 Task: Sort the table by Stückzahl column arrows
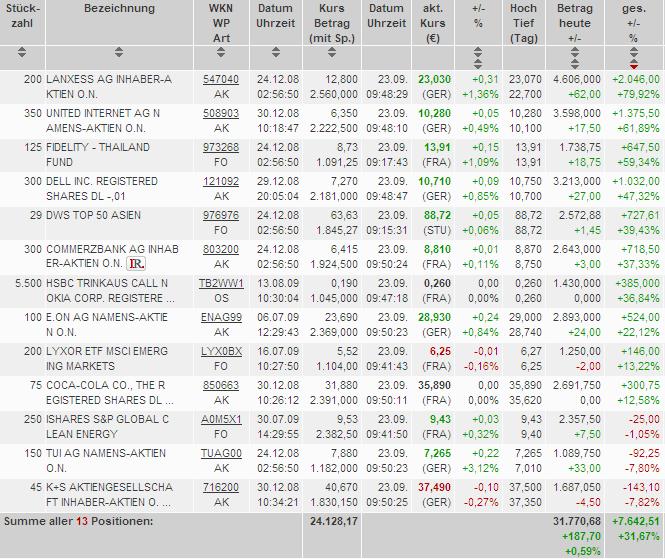22,53
